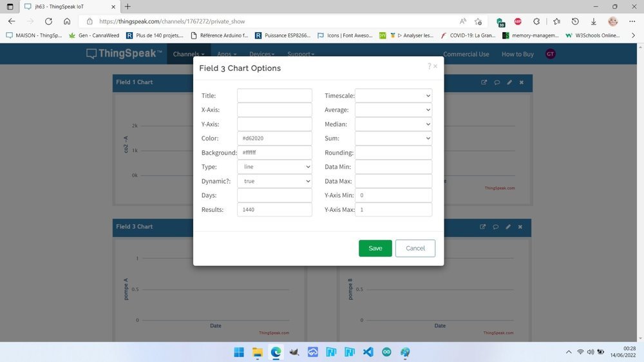The height and width of the screenshot is (362, 644).
Task: Open W3Schools Online bookmark
Action: (x=592, y=35)
